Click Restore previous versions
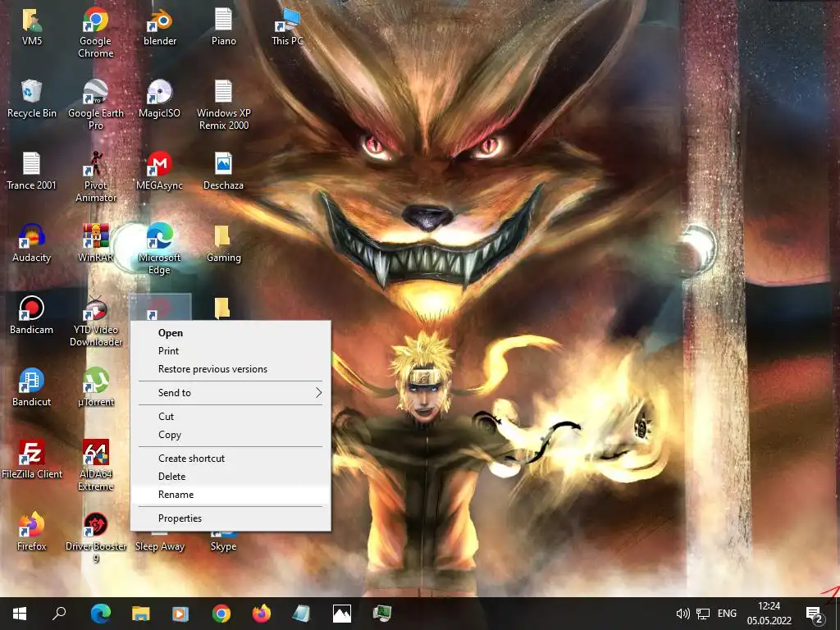The height and width of the screenshot is (630, 840). (231, 369)
